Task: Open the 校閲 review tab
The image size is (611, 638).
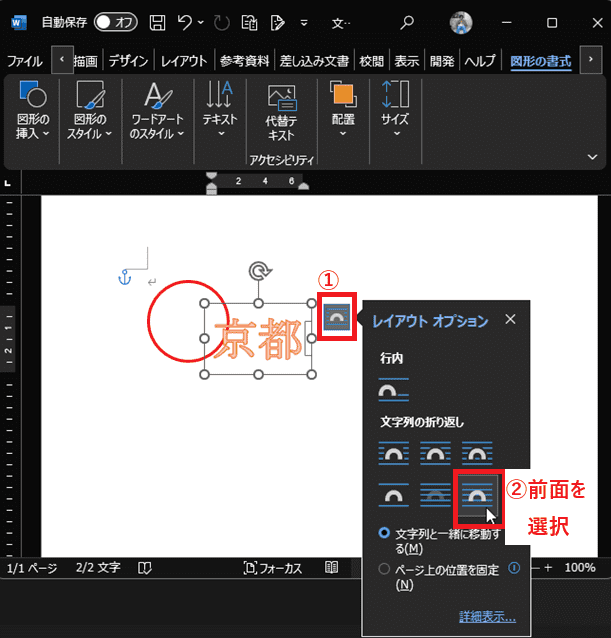Action: click(371, 61)
